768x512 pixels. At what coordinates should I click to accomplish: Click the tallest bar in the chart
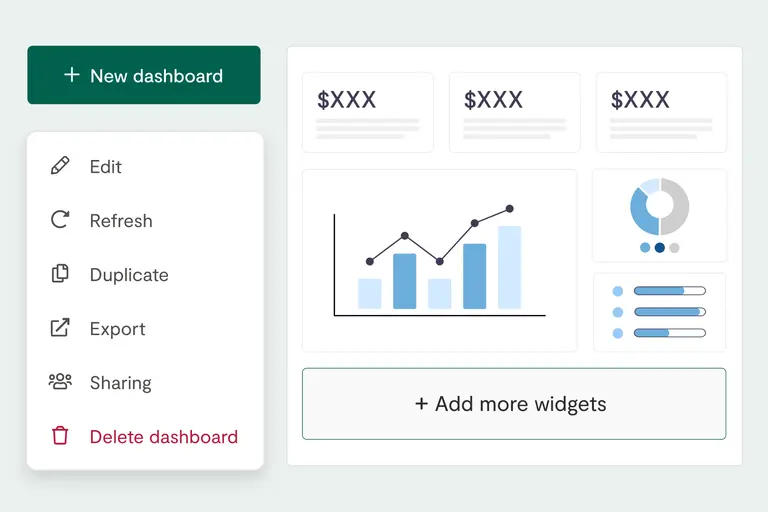pos(509,267)
